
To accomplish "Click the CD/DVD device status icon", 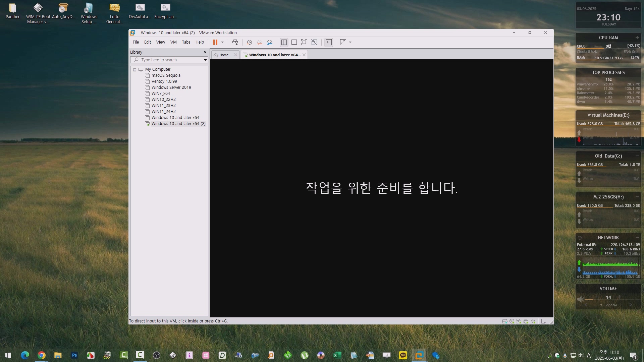I will 512,321.
